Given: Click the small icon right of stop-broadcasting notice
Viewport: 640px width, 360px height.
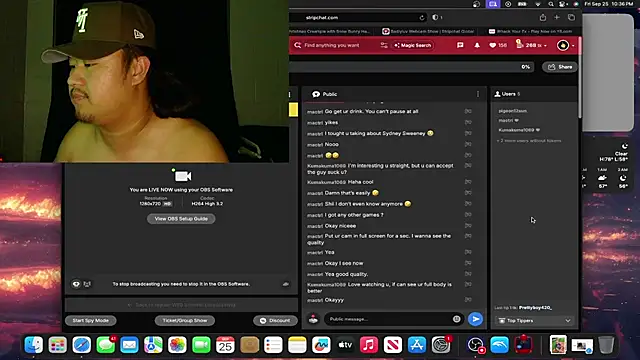Looking at the screenshot, I should 286,284.
